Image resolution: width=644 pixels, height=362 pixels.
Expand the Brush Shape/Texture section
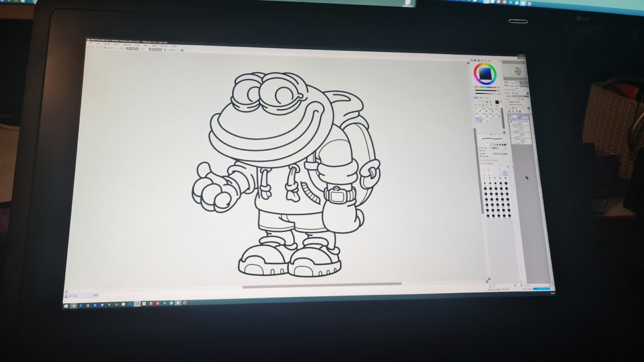[489, 160]
